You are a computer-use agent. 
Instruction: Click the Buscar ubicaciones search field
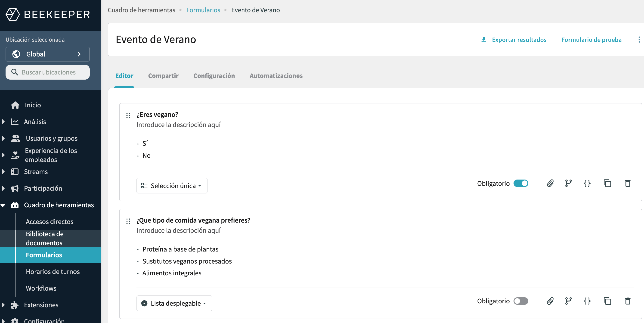click(49, 72)
